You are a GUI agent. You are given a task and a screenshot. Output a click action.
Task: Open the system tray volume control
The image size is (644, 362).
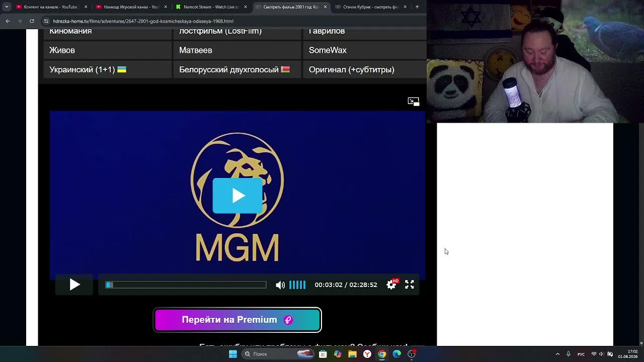click(601, 354)
